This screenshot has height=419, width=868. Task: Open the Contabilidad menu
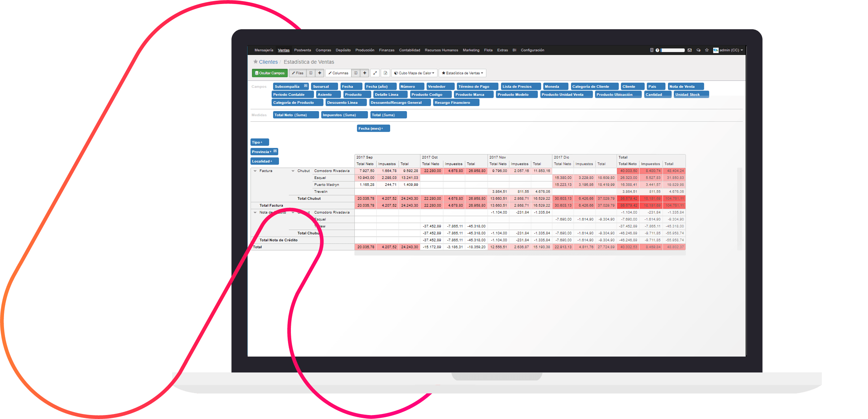(x=410, y=50)
